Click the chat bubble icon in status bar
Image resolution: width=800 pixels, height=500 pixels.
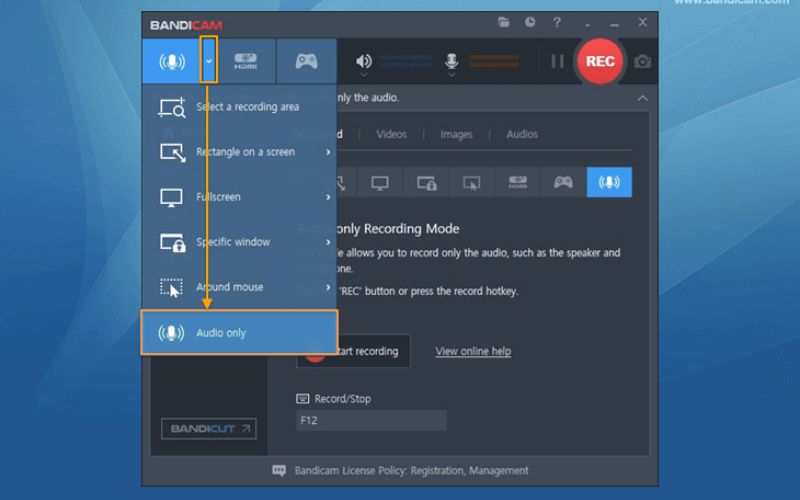point(279,470)
